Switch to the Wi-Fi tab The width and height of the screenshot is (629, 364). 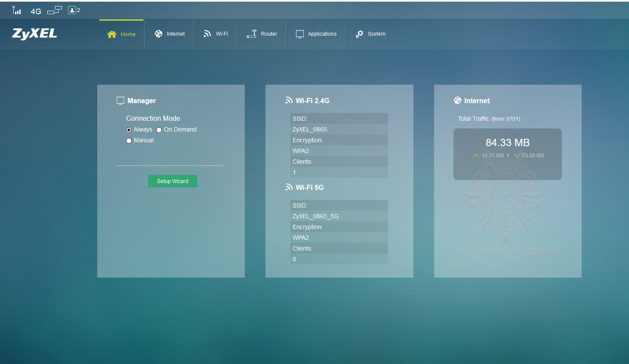coord(216,34)
